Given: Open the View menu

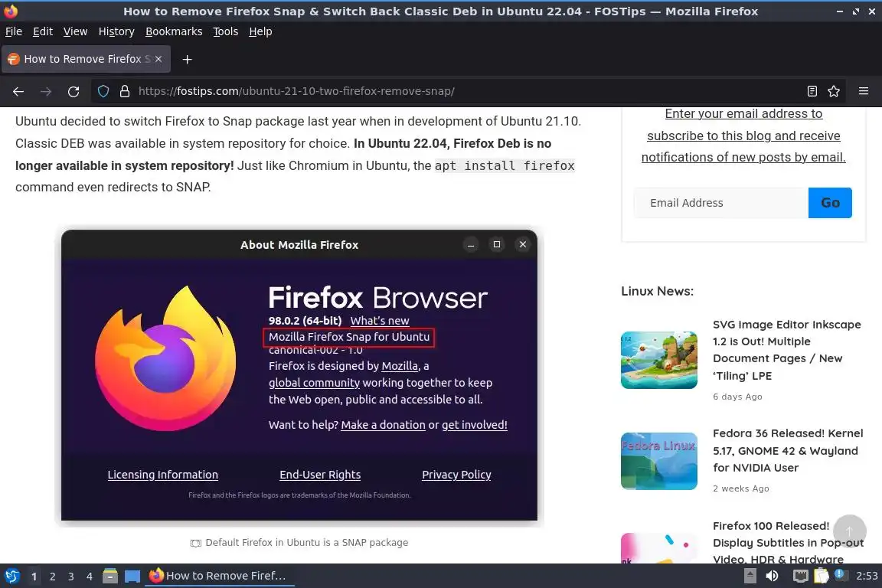Looking at the screenshot, I should [x=75, y=31].
